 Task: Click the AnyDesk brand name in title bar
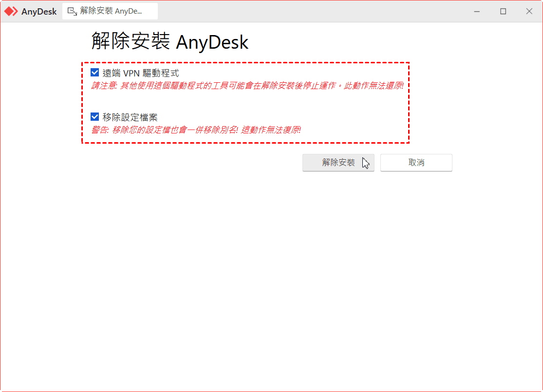coord(39,11)
